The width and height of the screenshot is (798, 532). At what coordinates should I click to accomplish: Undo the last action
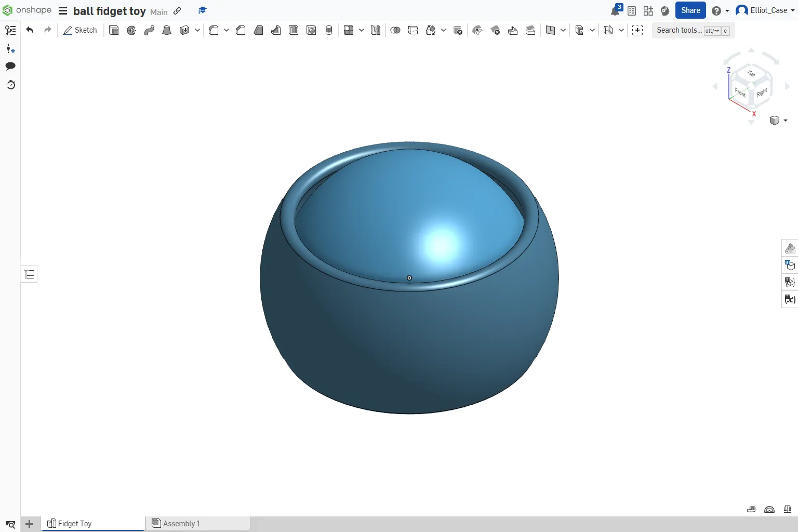30,30
